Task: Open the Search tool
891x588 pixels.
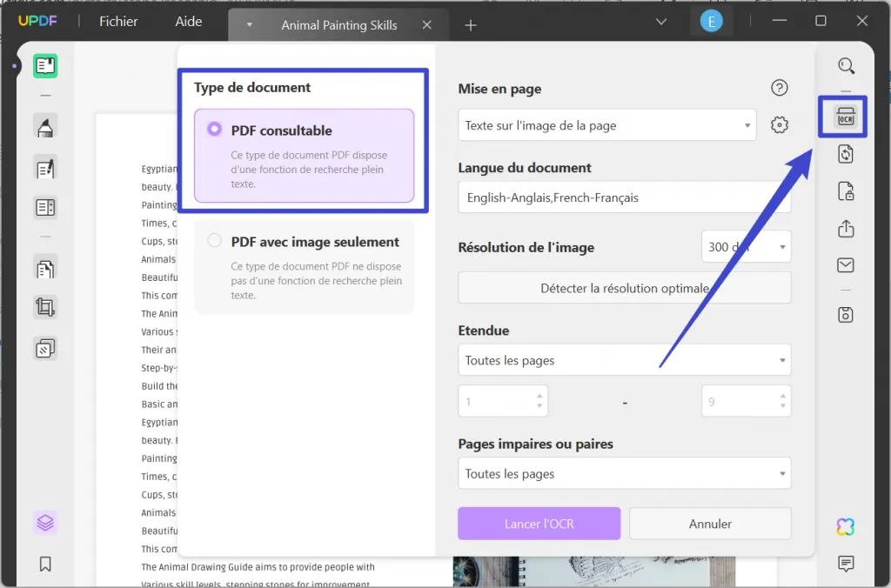Action: 845,65
